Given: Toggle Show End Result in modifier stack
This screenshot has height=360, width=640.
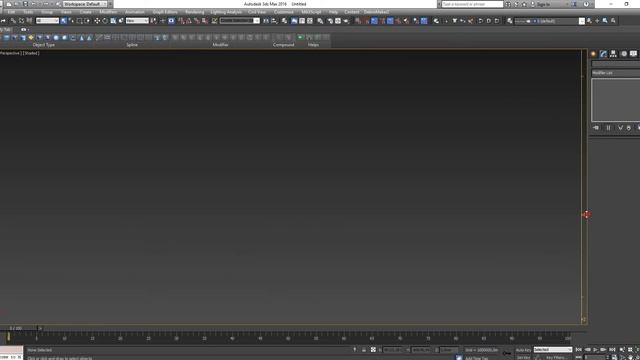Looking at the screenshot, I should (x=608, y=128).
